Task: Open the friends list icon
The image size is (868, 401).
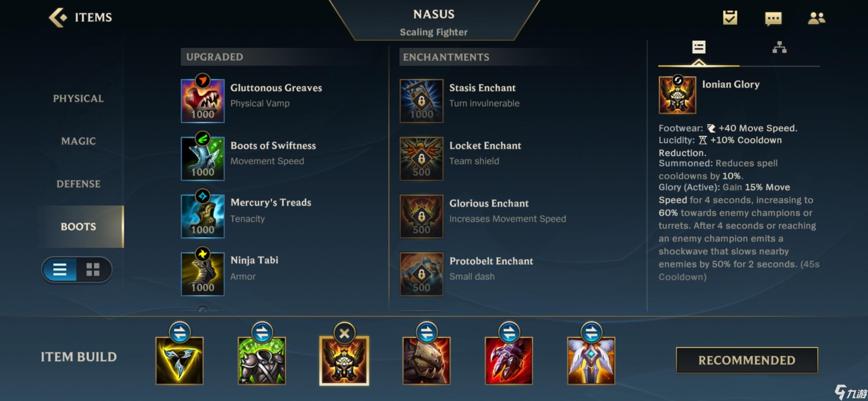Action: point(816,18)
